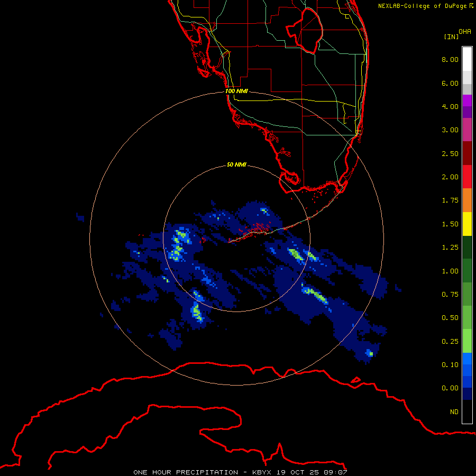Click the 0.25 legend value

[x=450, y=342]
